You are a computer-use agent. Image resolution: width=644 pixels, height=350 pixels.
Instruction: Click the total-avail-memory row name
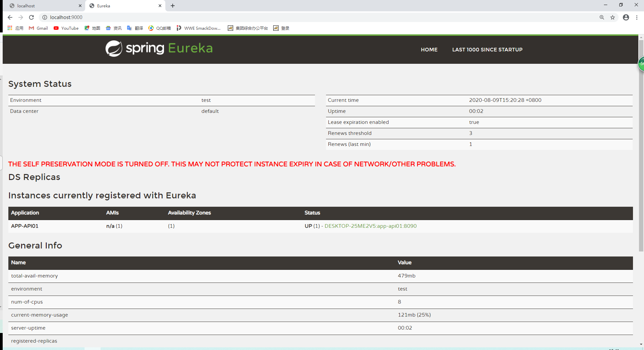[x=34, y=276]
